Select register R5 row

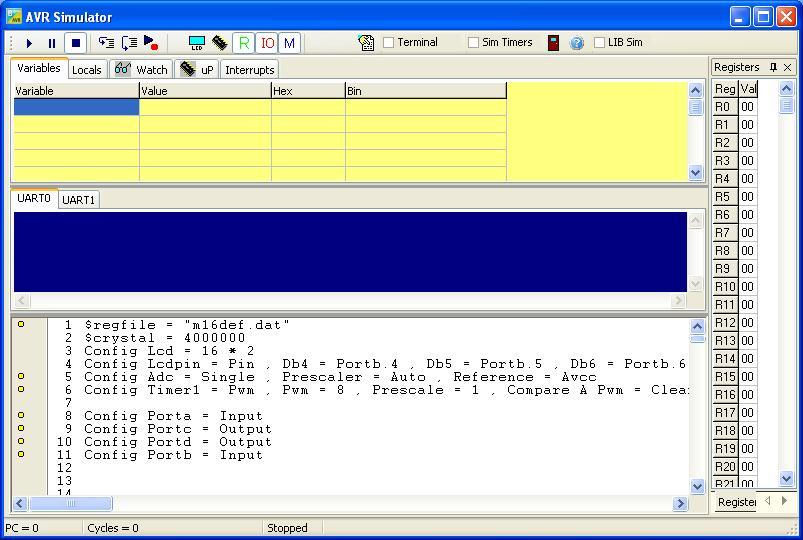click(x=735, y=197)
